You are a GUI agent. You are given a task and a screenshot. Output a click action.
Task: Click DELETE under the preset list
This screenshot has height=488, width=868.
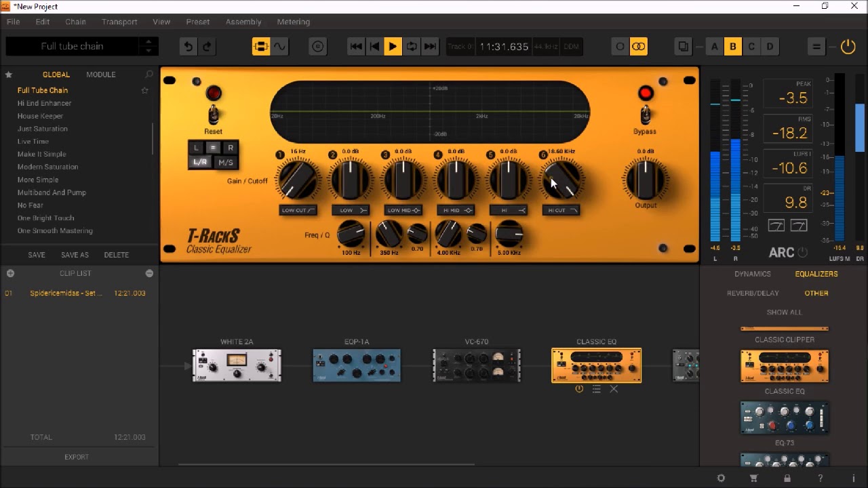[x=116, y=255]
